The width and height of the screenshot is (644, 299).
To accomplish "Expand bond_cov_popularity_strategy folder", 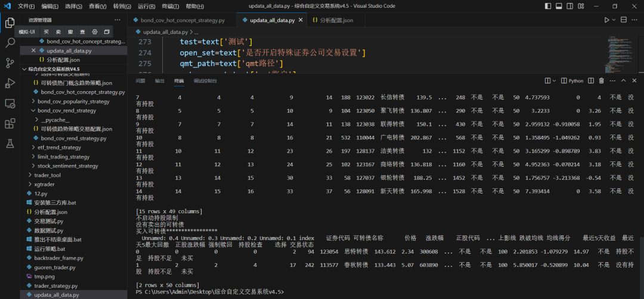I will [x=70, y=101].
